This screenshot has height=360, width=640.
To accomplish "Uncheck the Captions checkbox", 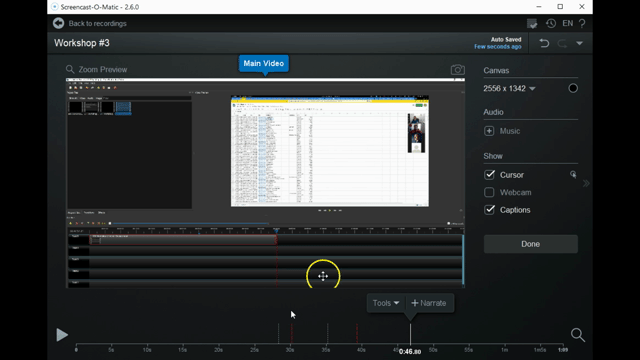I will [x=489, y=210].
